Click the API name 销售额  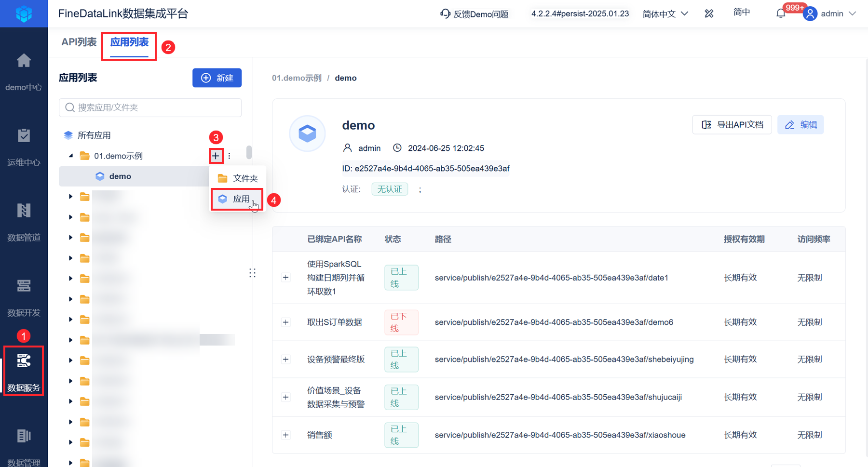pos(320,435)
